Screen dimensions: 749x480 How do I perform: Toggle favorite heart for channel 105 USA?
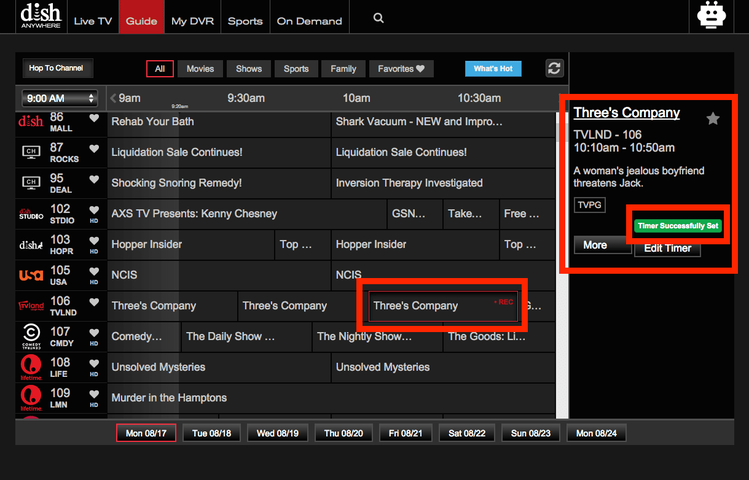94,271
